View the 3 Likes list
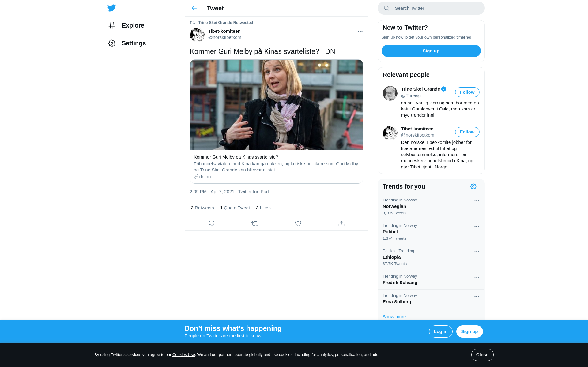 coord(263,208)
